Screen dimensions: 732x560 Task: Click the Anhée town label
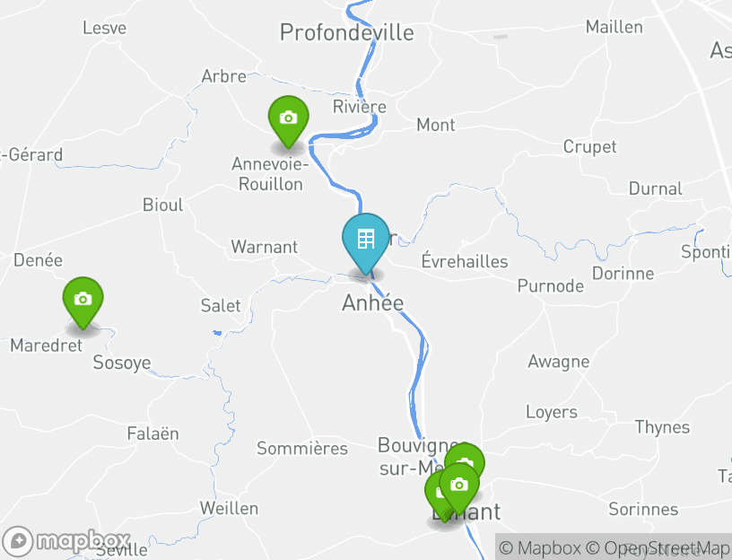(x=372, y=302)
